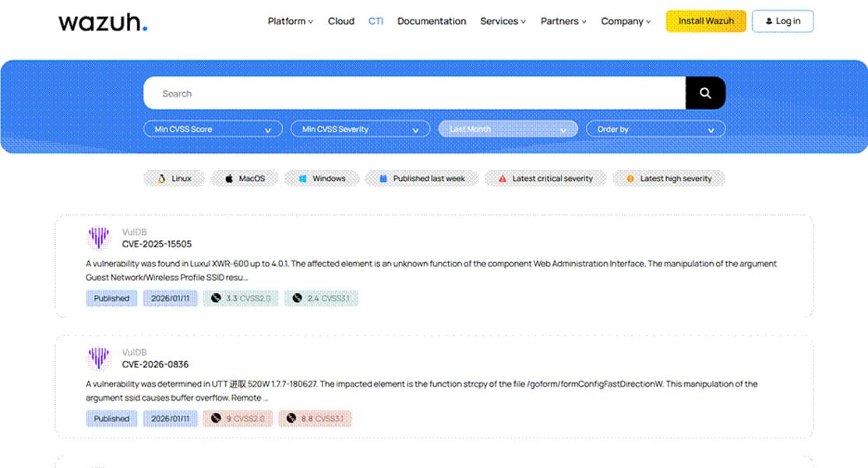Toggle the Published last week filter
Viewport: 868px width, 468px height.
(x=422, y=178)
